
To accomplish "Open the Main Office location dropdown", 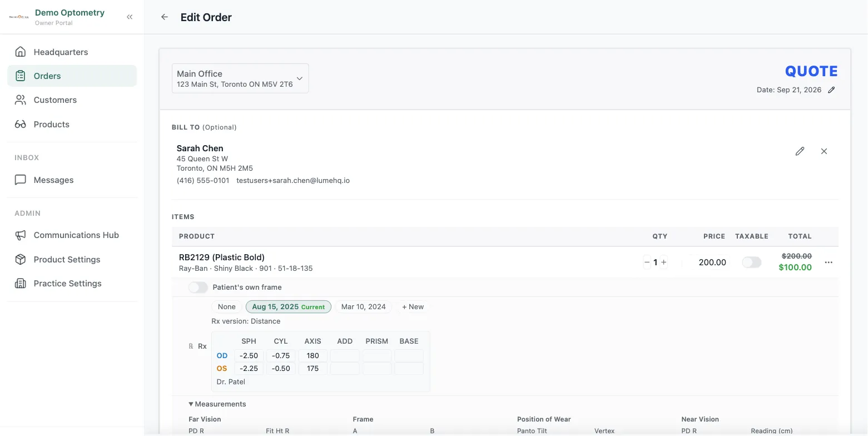I will click(x=240, y=78).
